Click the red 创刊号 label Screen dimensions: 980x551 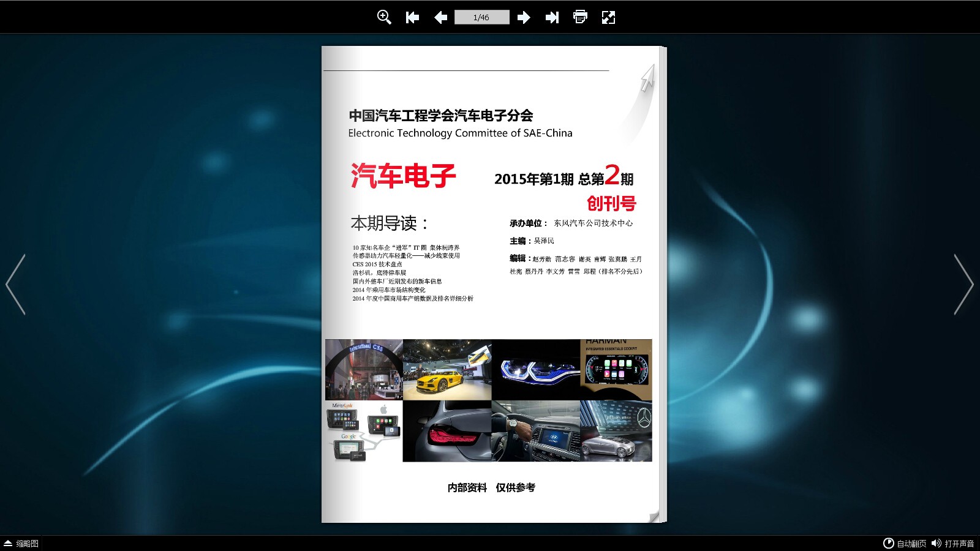pos(611,203)
